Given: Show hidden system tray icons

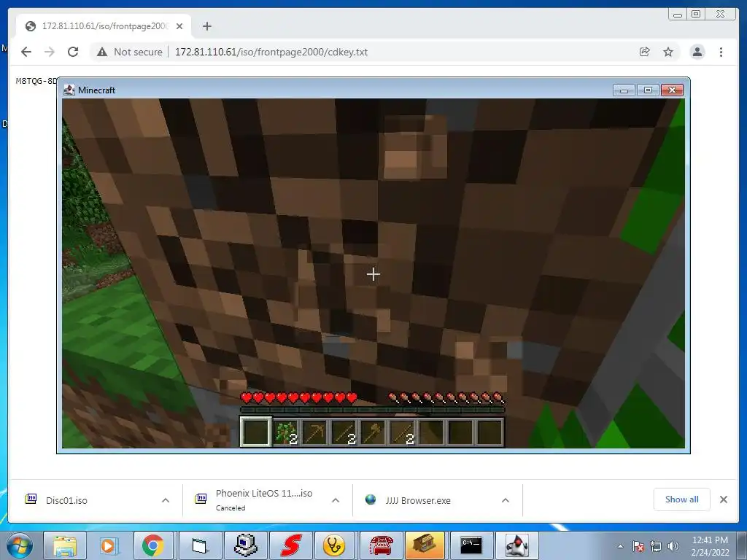Looking at the screenshot, I should [620, 546].
